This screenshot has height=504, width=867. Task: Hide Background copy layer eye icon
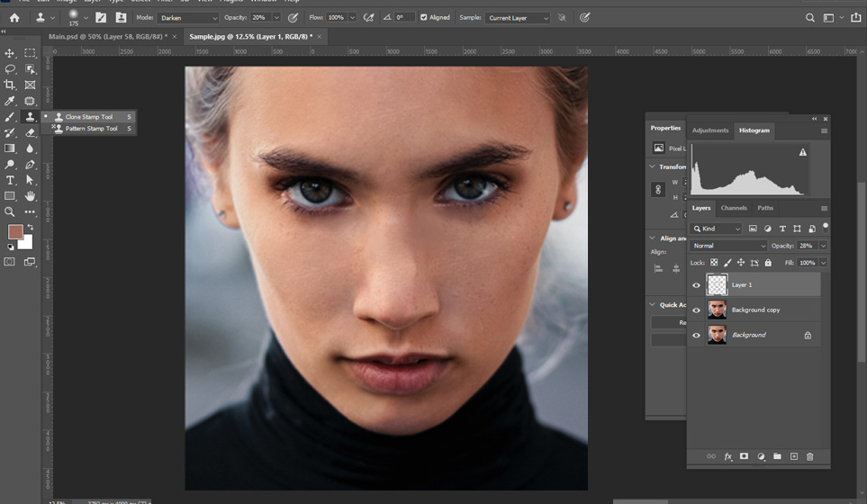coord(696,310)
